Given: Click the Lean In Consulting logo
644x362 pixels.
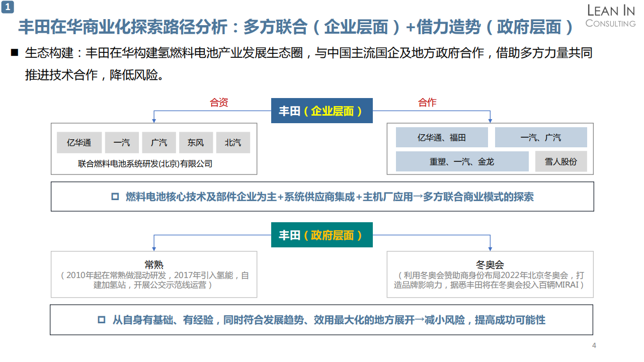Looking at the screenshot, I should pyautogui.click(x=611, y=16).
